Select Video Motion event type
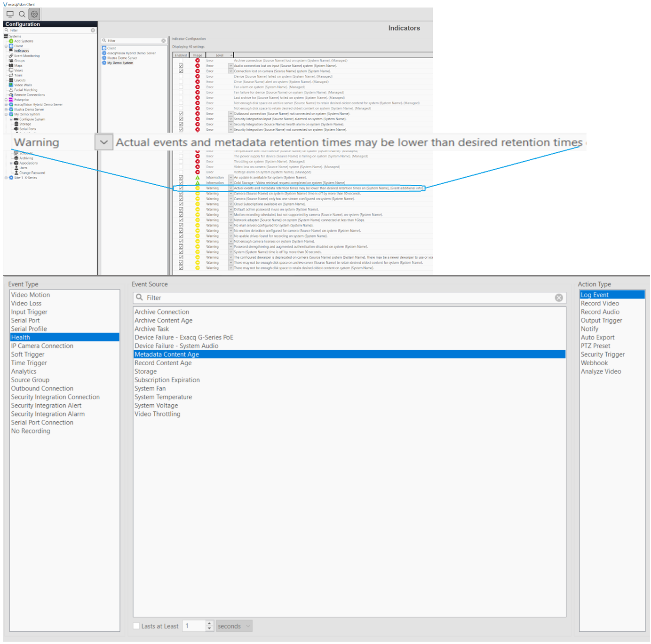The height and width of the screenshot is (644, 651). pyautogui.click(x=31, y=295)
